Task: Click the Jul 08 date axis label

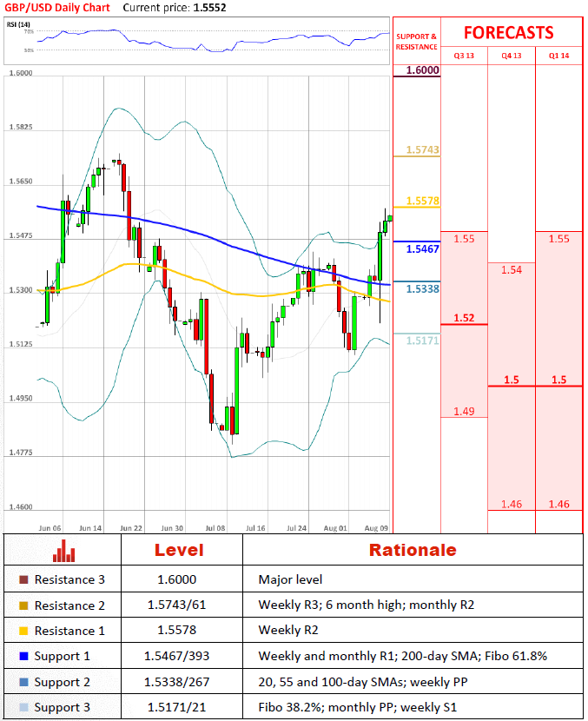Action: (215, 528)
